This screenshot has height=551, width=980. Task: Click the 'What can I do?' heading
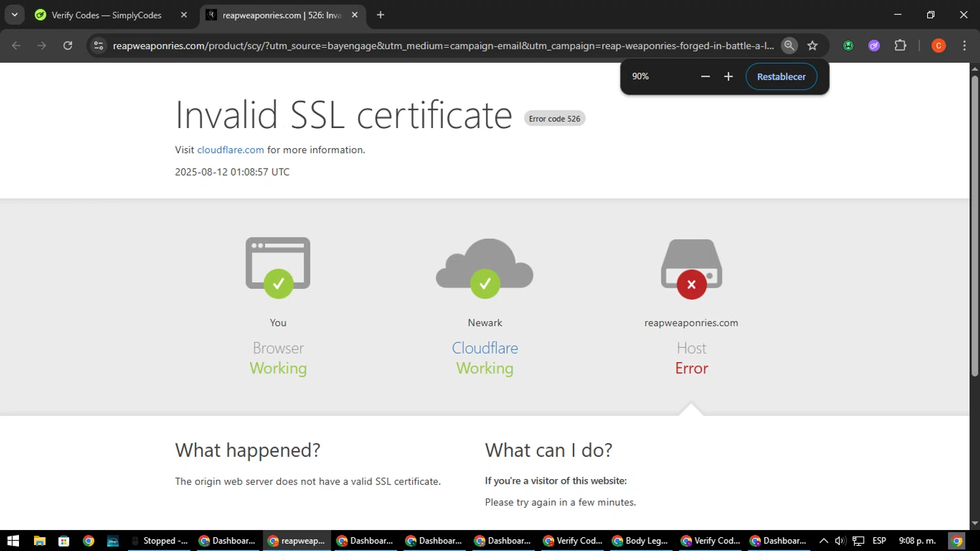click(x=549, y=450)
